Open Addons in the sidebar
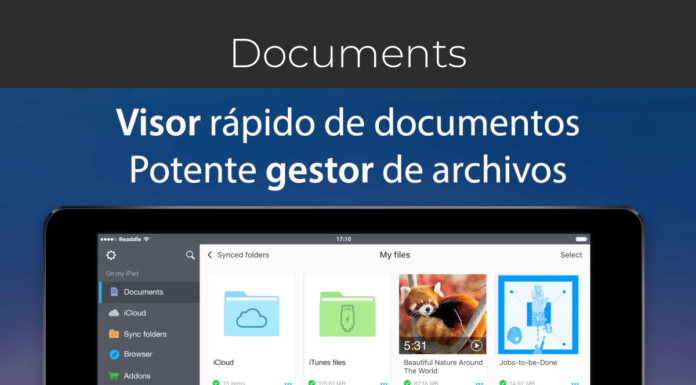The image size is (696, 385). (150, 376)
